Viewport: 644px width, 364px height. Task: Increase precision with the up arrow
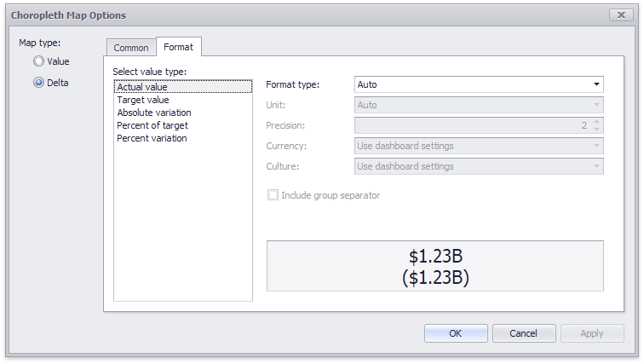click(596, 121)
